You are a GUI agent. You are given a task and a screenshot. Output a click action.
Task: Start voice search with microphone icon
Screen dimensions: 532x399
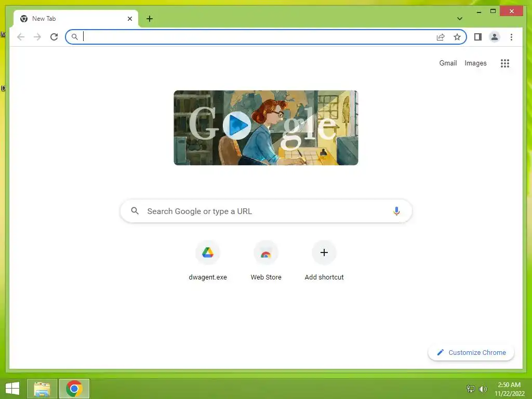[x=396, y=211]
